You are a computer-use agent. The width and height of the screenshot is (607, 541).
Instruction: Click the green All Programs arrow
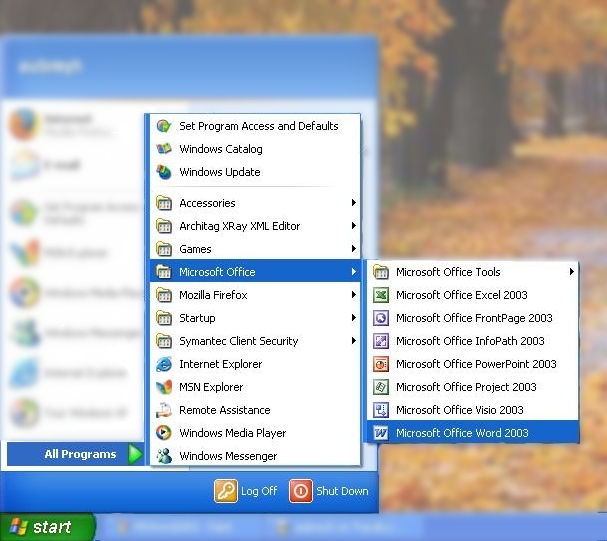tap(135, 454)
